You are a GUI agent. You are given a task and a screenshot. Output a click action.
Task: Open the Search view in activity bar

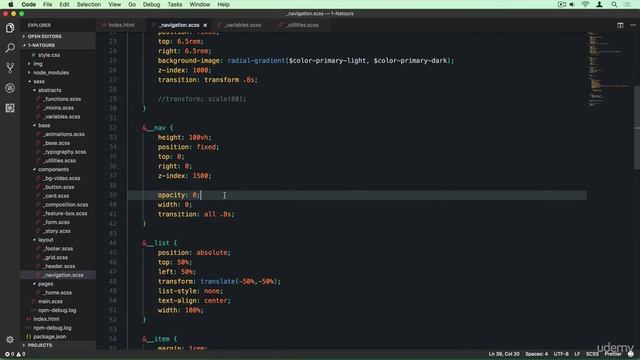click(10, 48)
